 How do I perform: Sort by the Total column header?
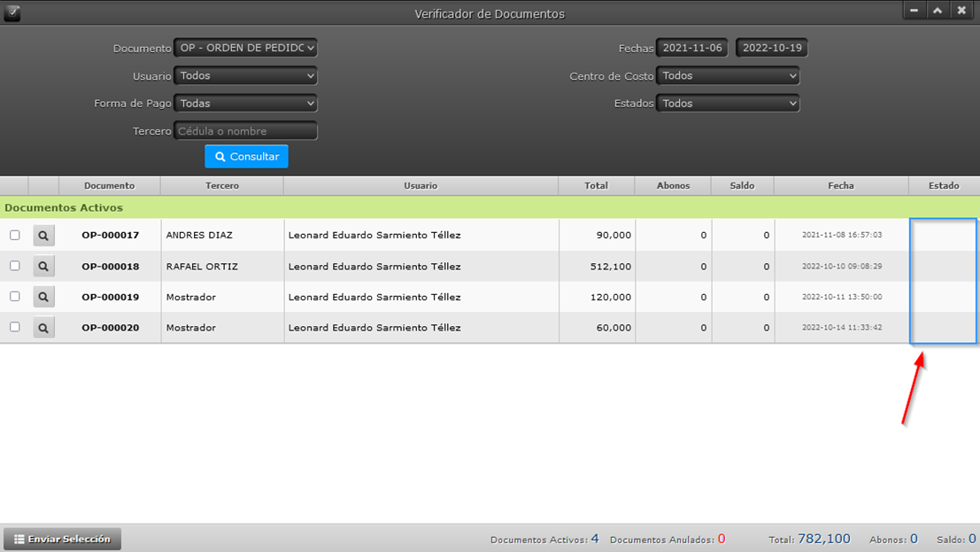(596, 186)
